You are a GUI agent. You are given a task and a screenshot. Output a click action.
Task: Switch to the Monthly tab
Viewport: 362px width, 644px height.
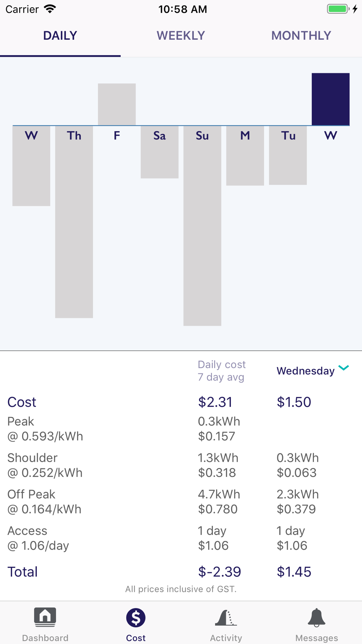pos(301,35)
